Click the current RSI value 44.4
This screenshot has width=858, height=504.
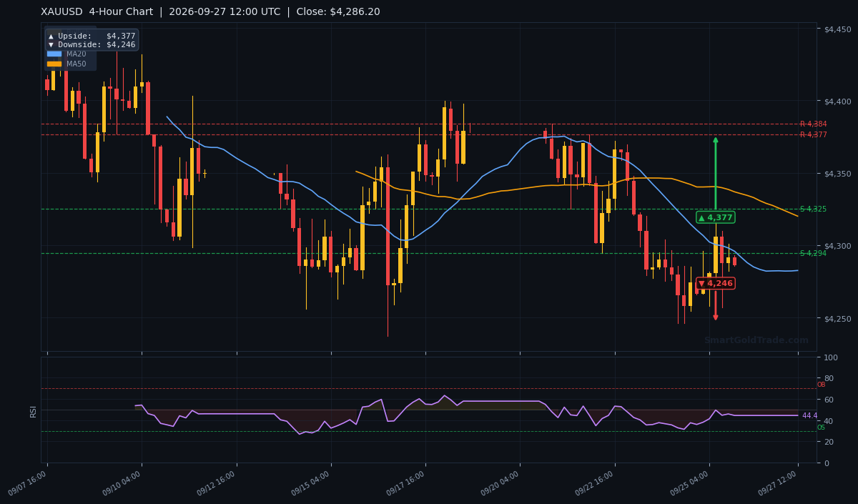(809, 415)
